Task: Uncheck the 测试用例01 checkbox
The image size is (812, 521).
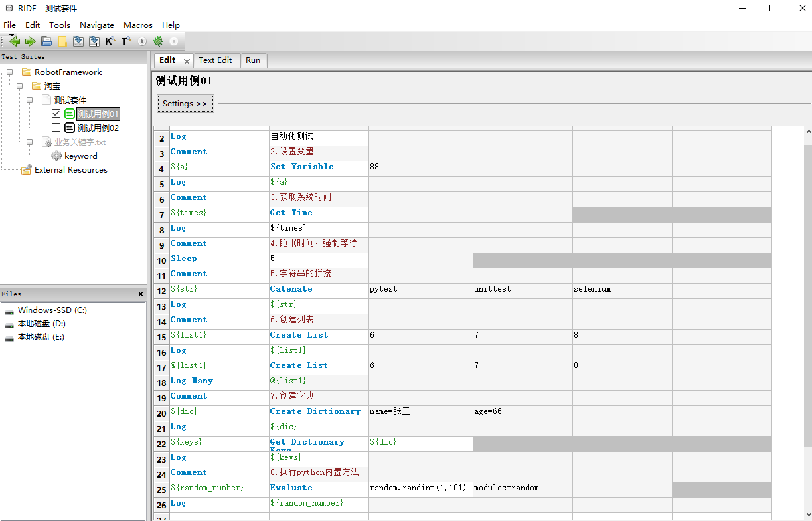Action: point(56,114)
